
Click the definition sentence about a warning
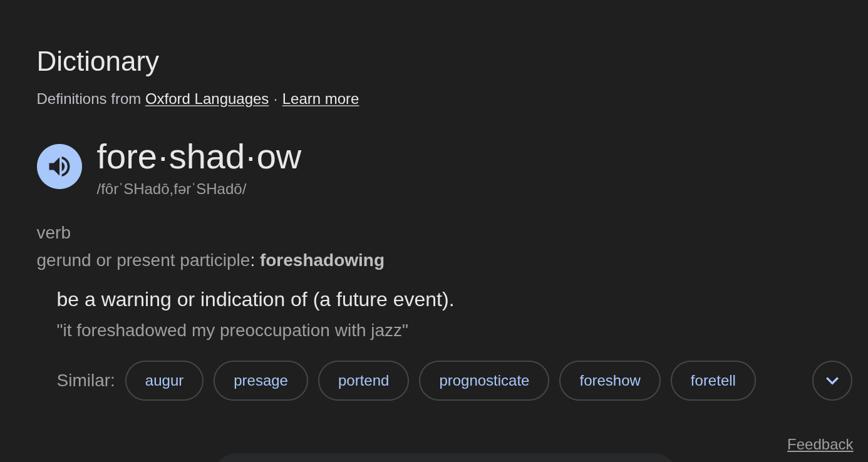point(256,299)
